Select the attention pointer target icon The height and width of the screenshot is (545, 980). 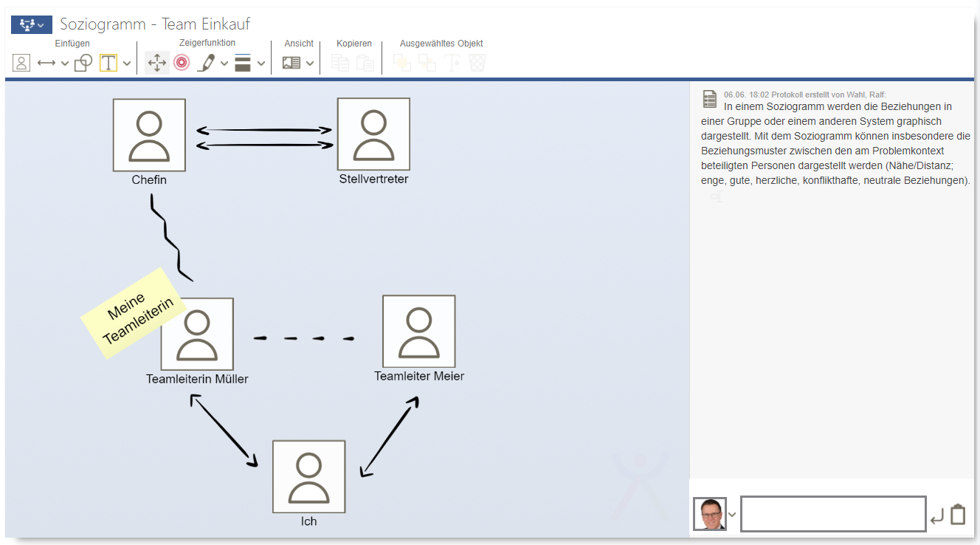[x=182, y=63]
